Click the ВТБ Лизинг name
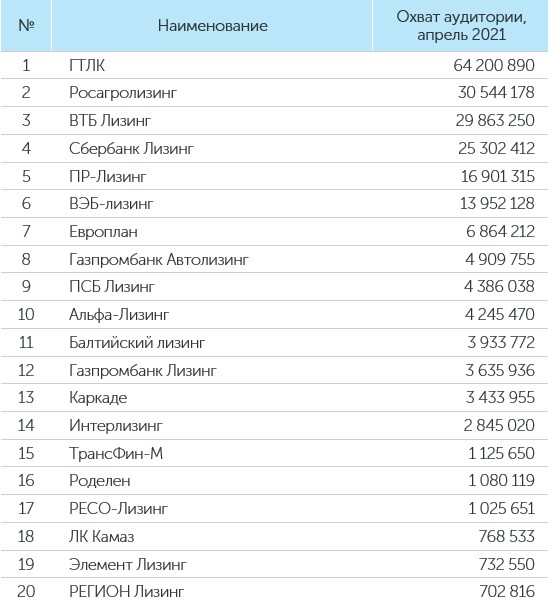The width and height of the screenshot is (548, 604). tap(110, 121)
